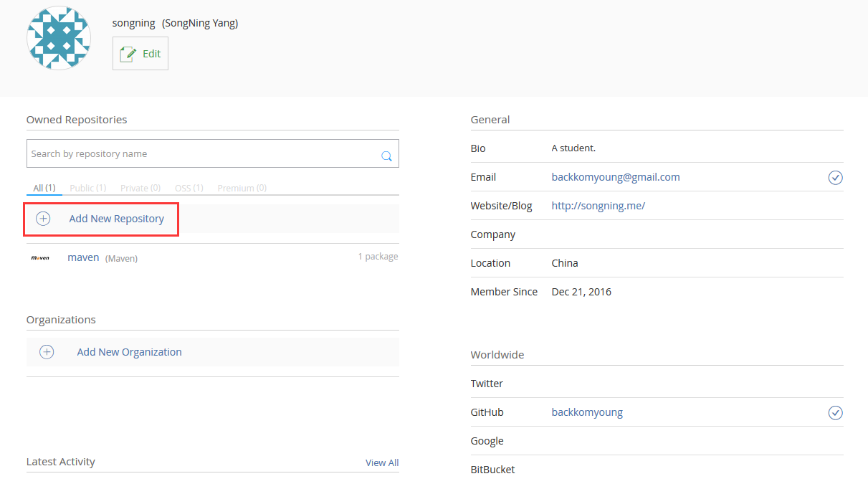This screenshot has width=868, height=494.
Task: Open the maven repository link
Action: (83, 257)
